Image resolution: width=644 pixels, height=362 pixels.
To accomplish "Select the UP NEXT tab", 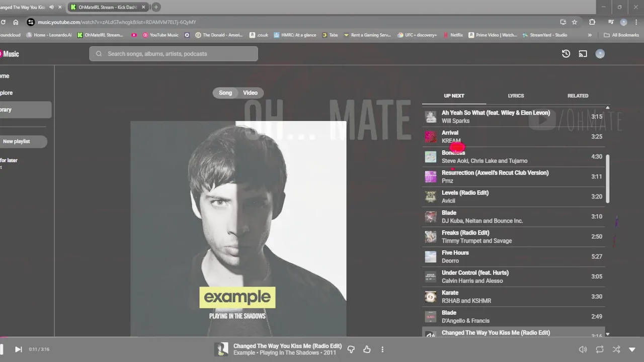I will [454, 96].
